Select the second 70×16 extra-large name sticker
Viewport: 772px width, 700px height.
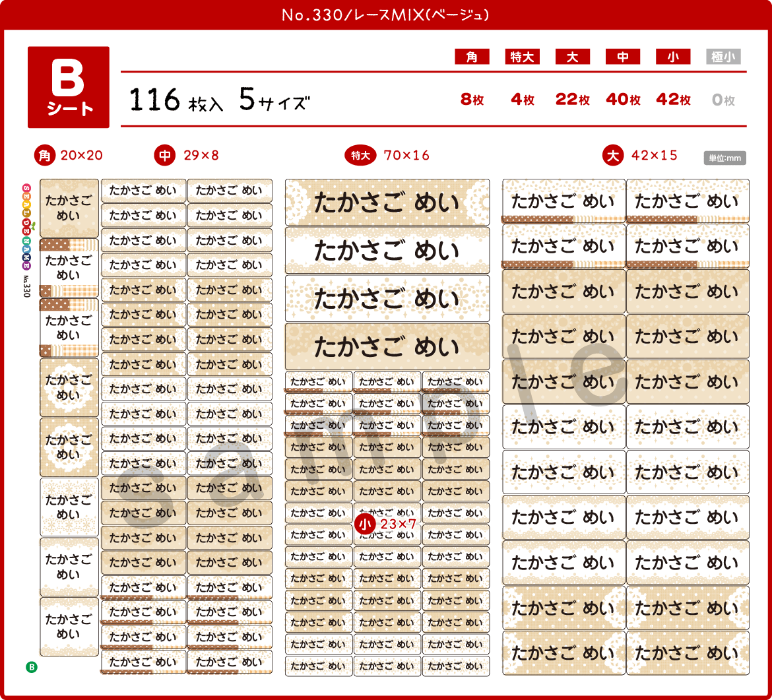387,250
